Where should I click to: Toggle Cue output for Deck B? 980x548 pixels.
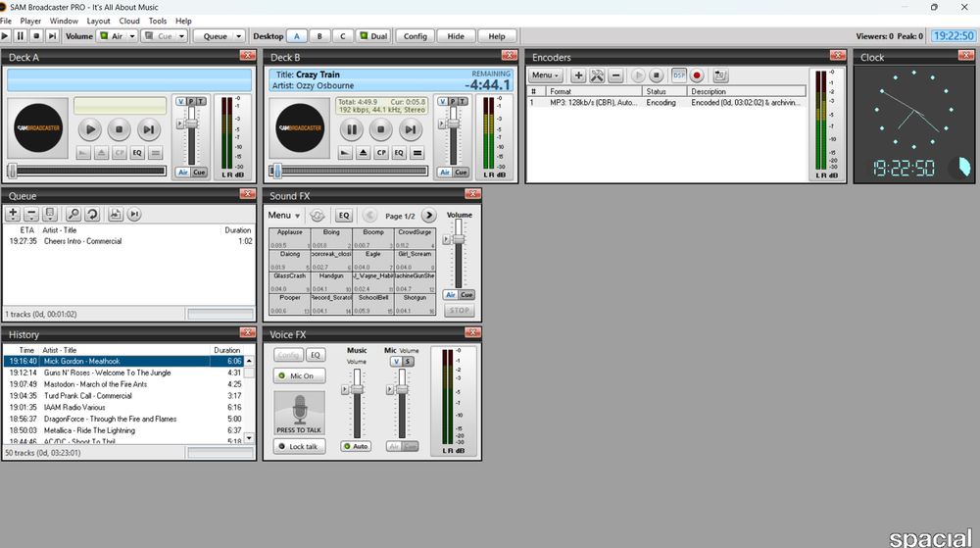click(x=462, y=173)
